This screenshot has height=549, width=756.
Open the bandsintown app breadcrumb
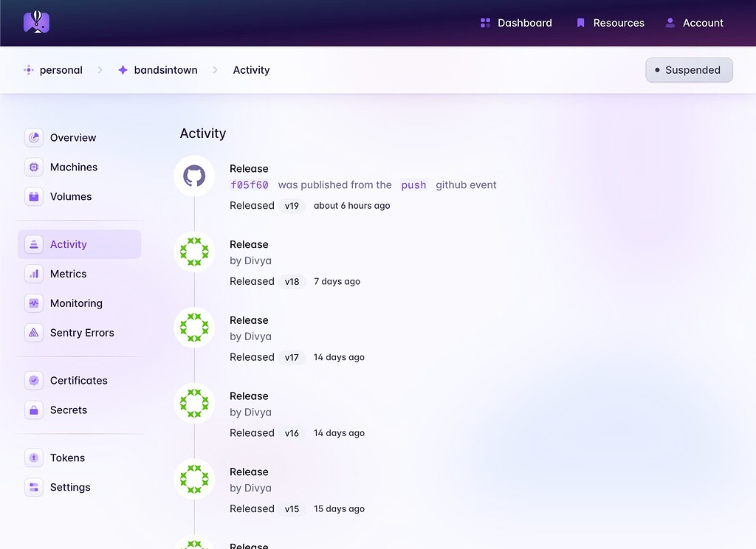[x=164, y=69]
